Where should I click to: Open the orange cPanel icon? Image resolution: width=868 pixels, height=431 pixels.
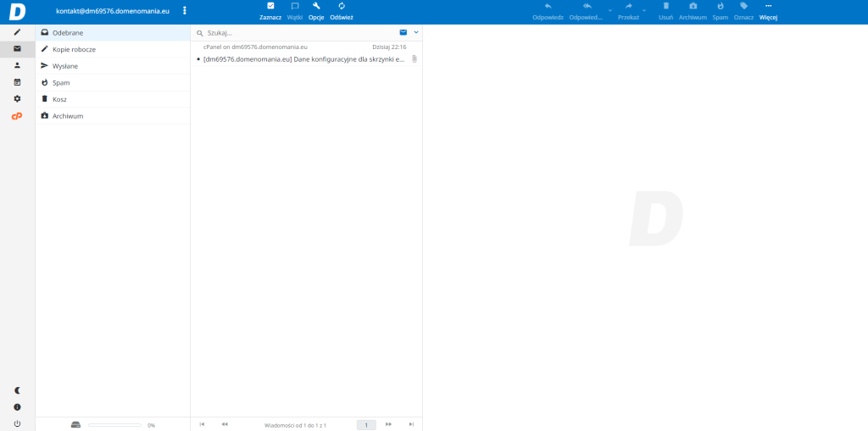coord(17,116)
